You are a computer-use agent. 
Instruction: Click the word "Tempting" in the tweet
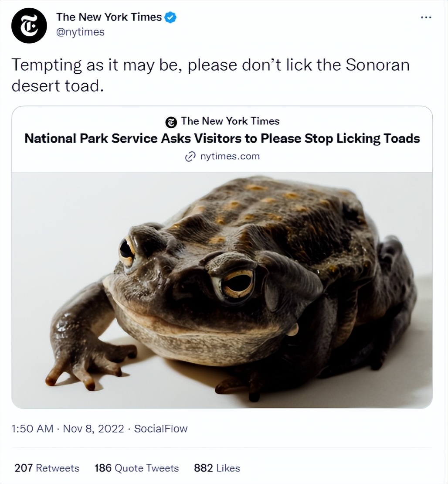pyautogui.click(x=46, y=65)
